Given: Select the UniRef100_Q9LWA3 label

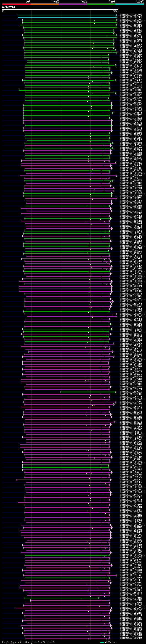Looking at the screenshot, I should click(x=131, y=100).
